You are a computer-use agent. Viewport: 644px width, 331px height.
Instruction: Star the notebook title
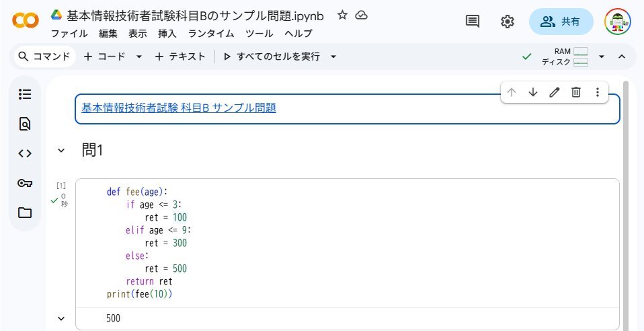[342, 15]
